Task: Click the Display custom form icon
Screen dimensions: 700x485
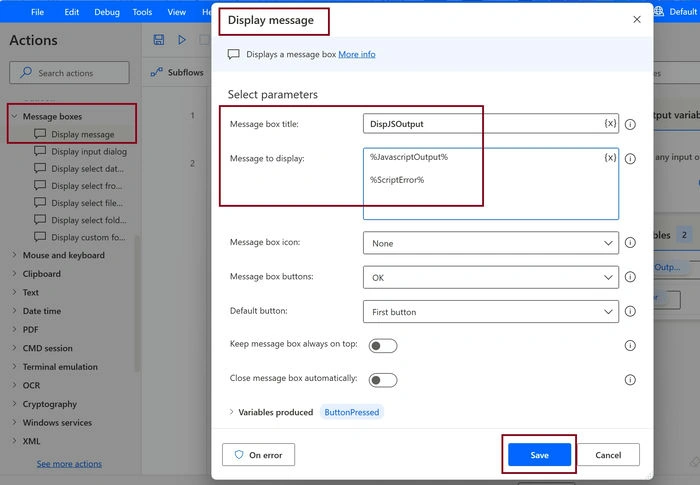Action: [40, 237]
